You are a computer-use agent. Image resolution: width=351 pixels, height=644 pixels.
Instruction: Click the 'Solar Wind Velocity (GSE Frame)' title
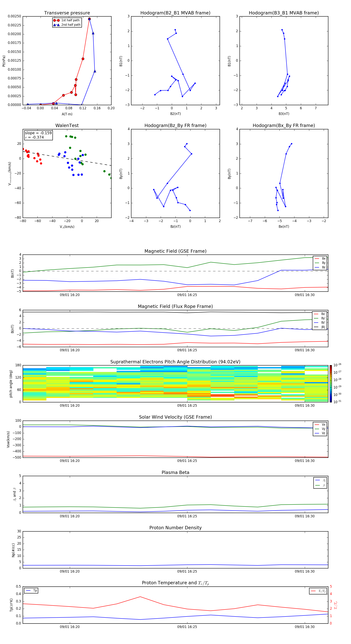pyautogui.click(x=175, y=417)
